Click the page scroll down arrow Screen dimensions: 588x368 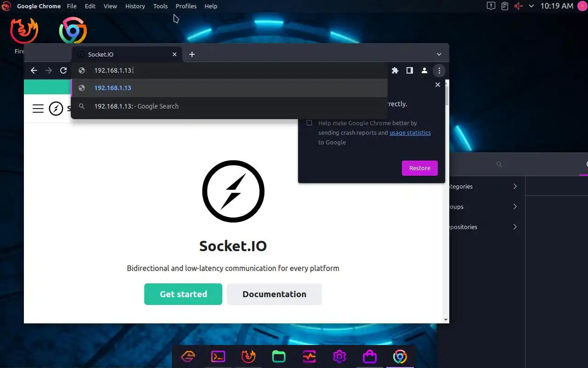click(446, 320)
